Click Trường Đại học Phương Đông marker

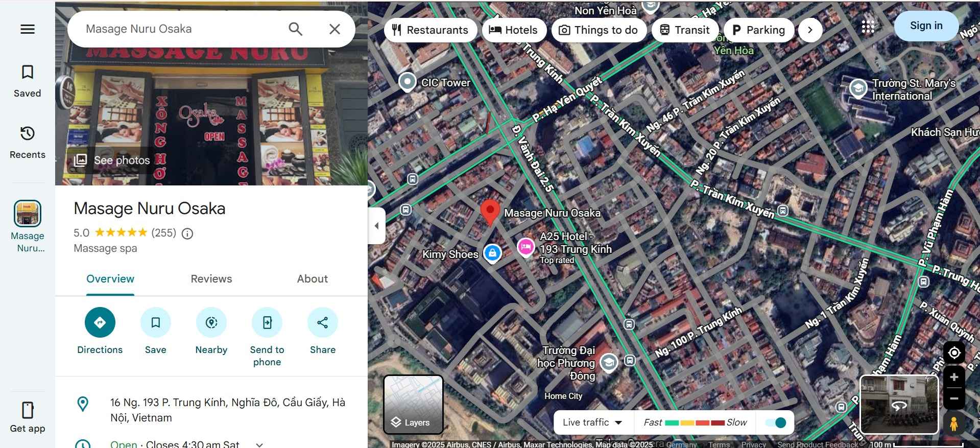pos(608,362)
